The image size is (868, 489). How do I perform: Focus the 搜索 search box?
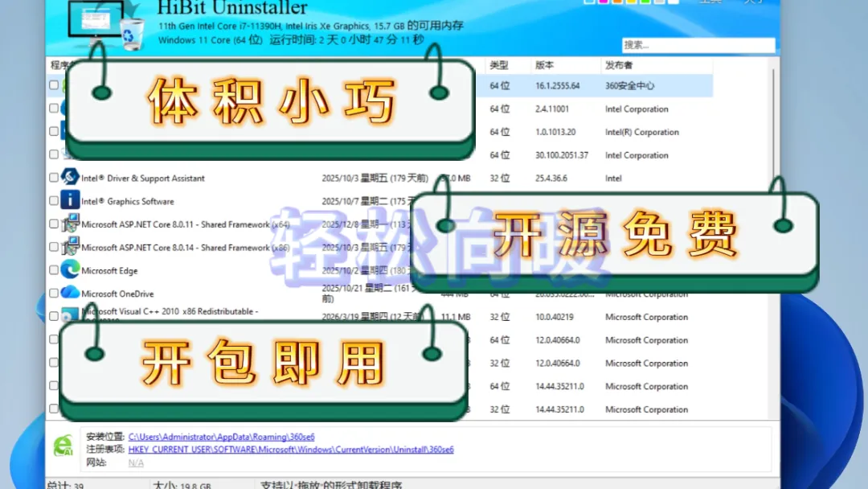[698, 45]
